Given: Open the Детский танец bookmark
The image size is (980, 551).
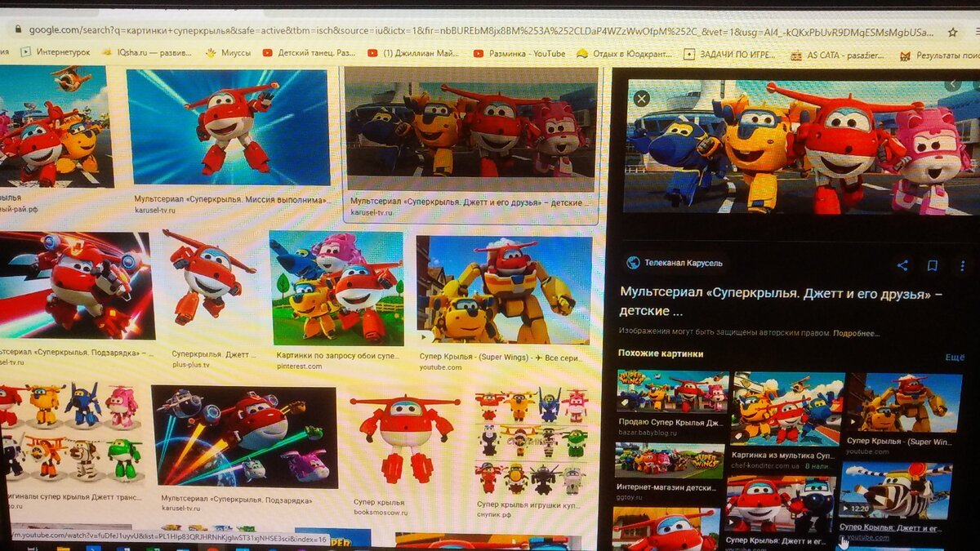Looking at the screenshot, I should (310, 53).
